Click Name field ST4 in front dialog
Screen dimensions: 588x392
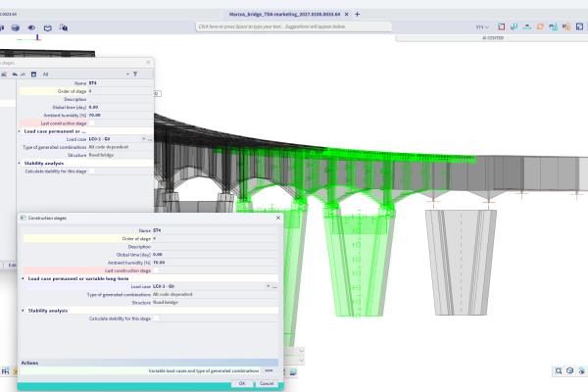[x=216, y=230]
